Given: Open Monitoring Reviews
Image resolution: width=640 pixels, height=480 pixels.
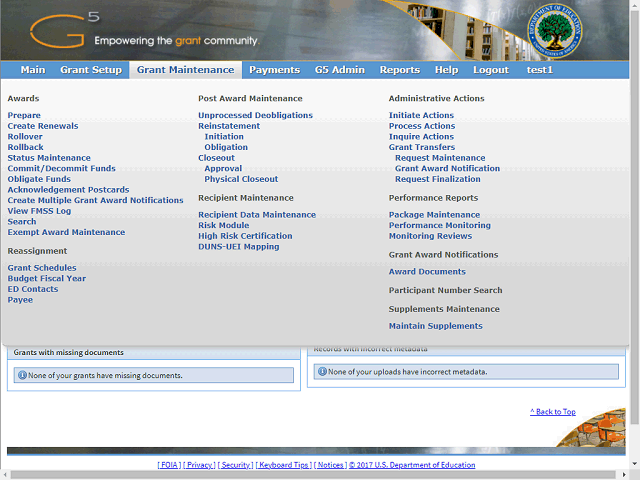Looking at the screenshot, I should 430,236.
